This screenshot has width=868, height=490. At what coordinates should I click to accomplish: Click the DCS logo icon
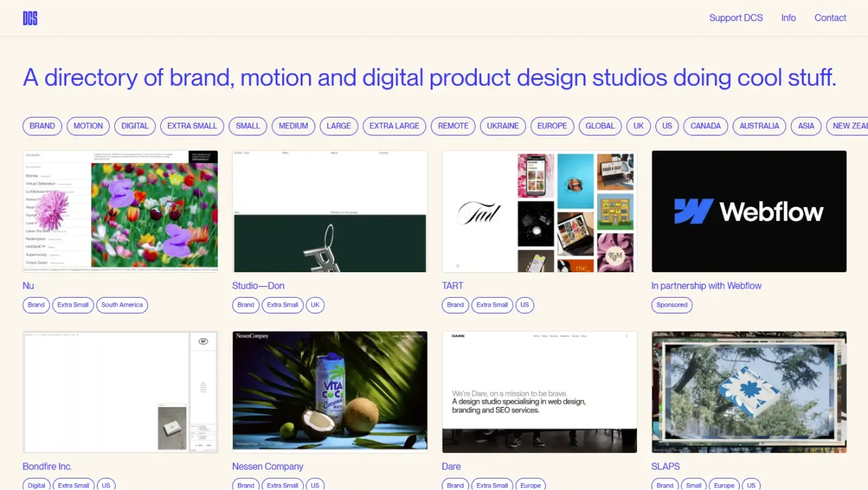[30, 19]
